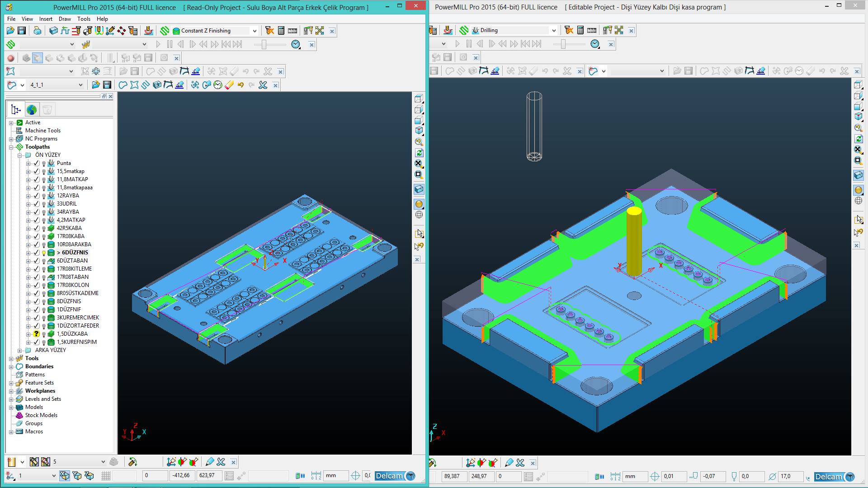Screen dimensions: 868x488
Task: Toggle block display icon in left view toolbar
Action: (419, 189)
